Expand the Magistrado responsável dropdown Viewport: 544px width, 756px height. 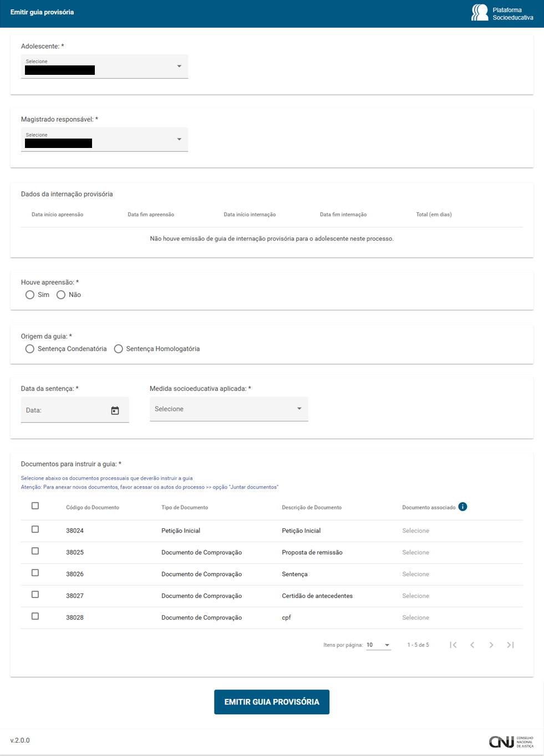tap(104, 140)
